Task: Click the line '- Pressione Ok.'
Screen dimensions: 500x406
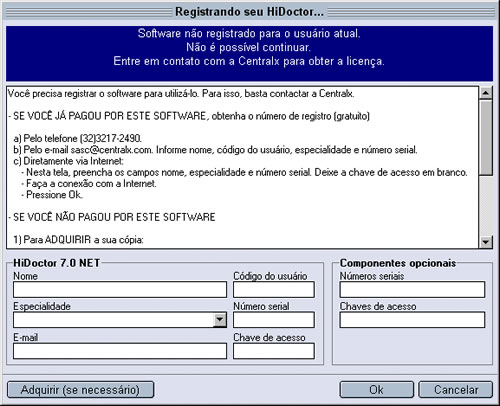Action: point(52,195)
